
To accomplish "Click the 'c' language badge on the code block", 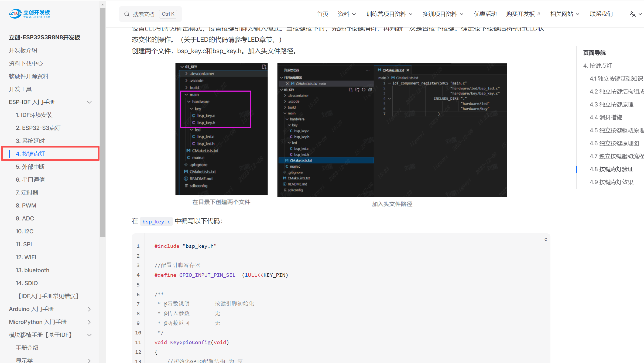I will 546,239.
